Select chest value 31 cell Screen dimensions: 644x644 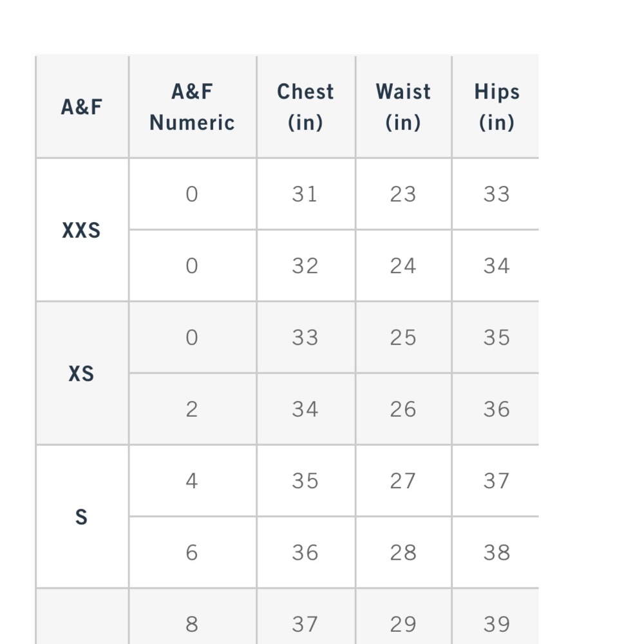point(305,194)
